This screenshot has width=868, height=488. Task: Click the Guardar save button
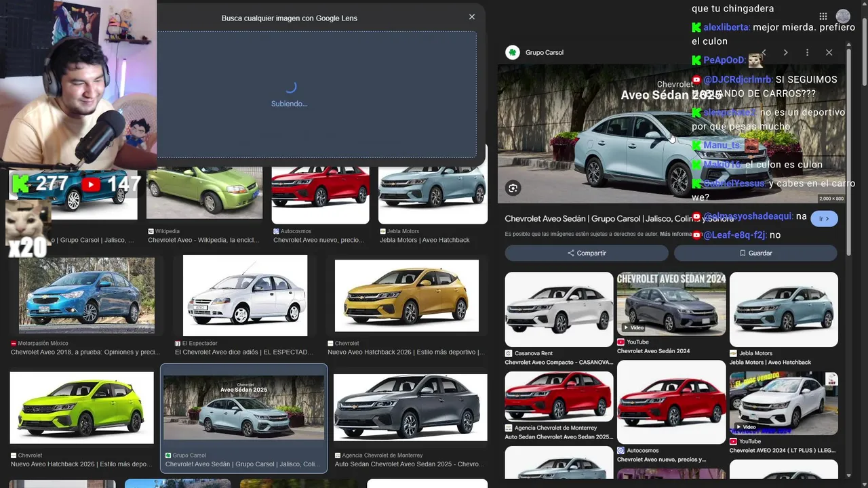(755, 253)
